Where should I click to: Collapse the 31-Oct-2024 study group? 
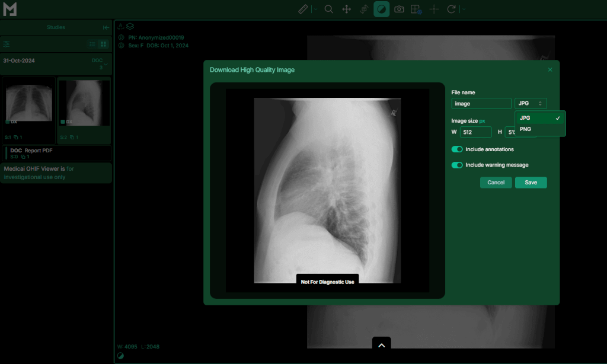pos(106,64)
